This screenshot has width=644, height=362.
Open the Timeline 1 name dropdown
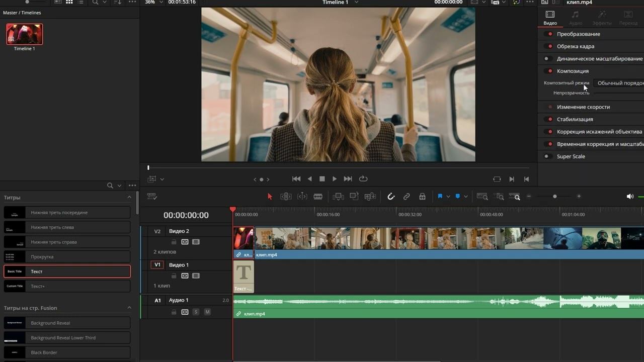tap(356, 3)
